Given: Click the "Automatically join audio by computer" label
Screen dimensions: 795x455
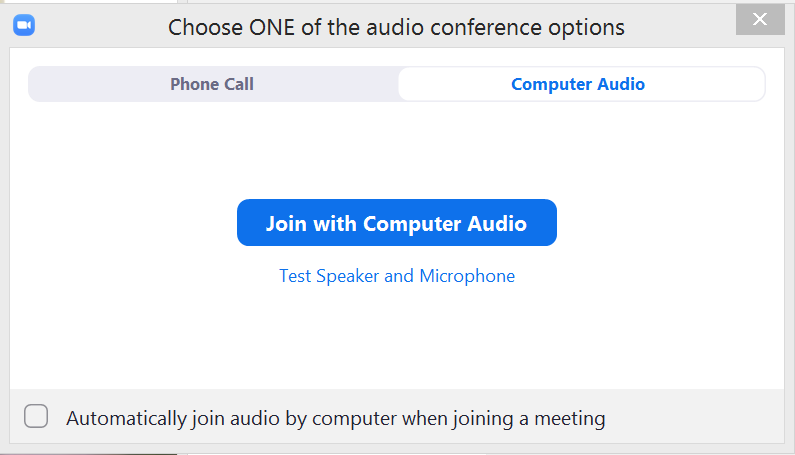Looking at the screenshot, I should tap(335, 418).
